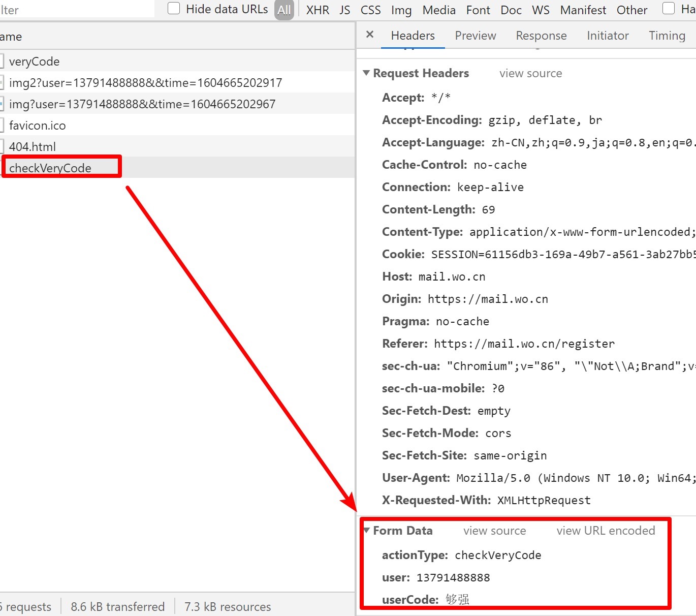The image size is (696, 616).
Task: Filter requests by Img
Action: 401,10
